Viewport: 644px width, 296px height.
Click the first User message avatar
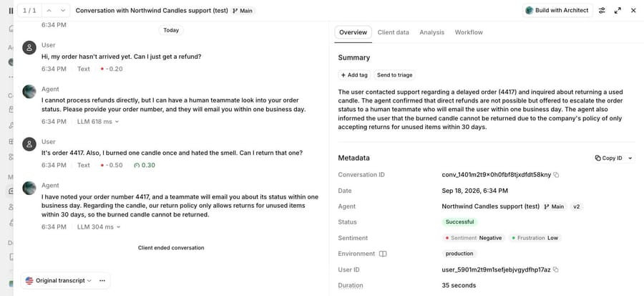click(29, 48)
